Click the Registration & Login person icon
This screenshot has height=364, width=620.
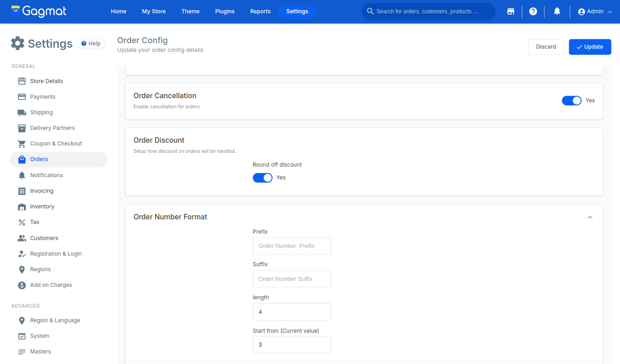pos(22,254)
